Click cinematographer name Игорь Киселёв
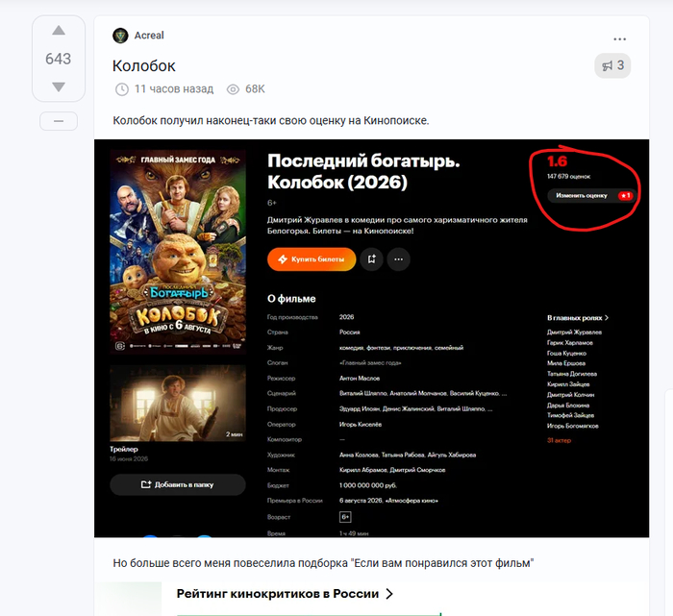The height and width of the screenshot is (616, 673). point(361,425)
